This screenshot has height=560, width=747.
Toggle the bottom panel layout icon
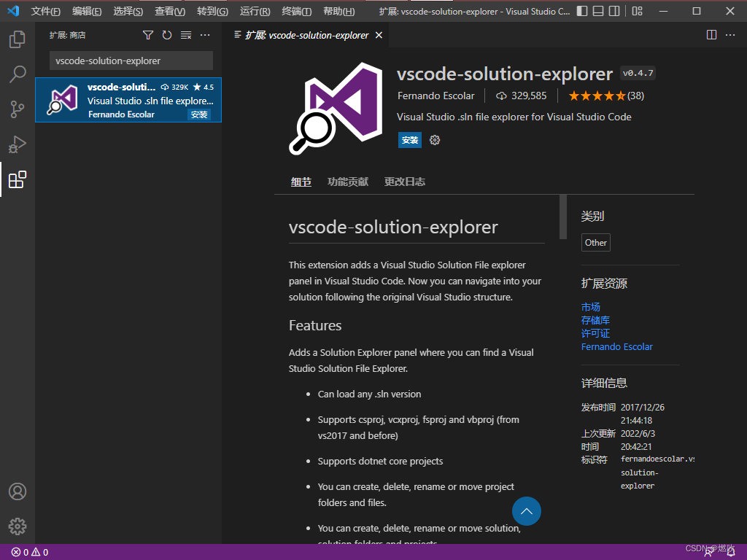598,11
